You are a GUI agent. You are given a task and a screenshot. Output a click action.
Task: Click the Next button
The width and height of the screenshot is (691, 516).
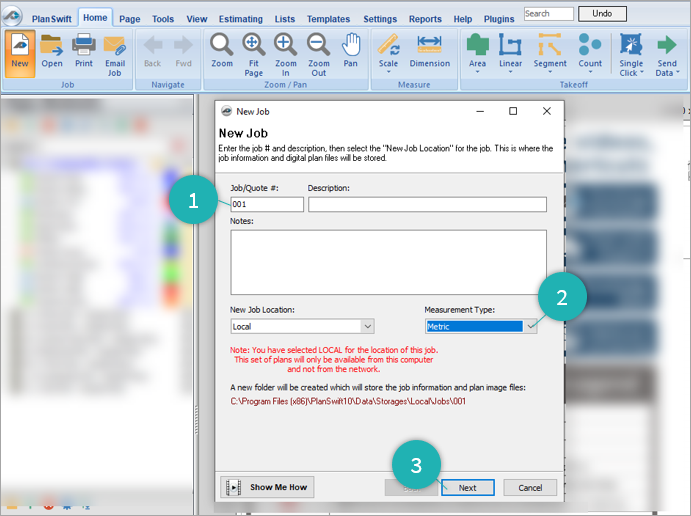468,488
